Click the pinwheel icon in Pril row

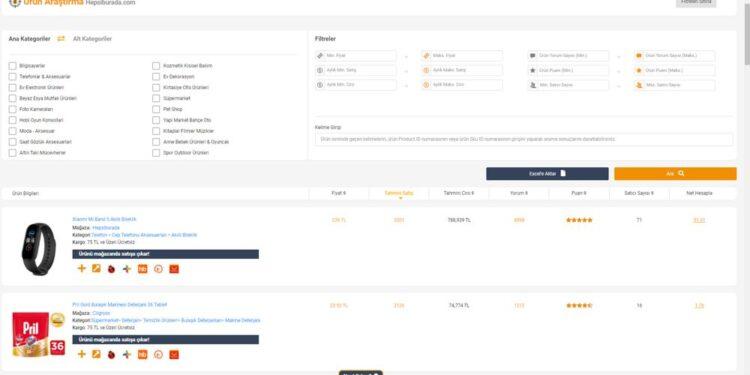point(127,355)
